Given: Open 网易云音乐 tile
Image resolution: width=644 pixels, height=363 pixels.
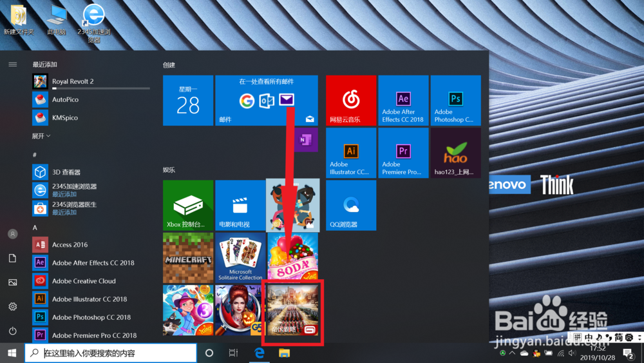Looking at the screenshot, I should tap(351, 101).
